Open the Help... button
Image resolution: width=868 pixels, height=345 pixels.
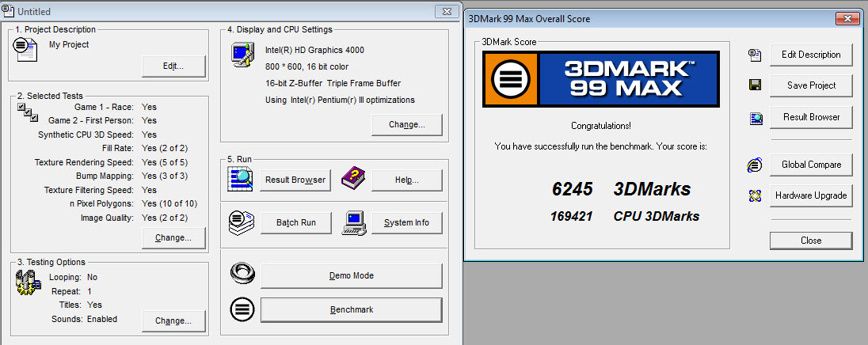pyautogui.click(x=407, y=180)
